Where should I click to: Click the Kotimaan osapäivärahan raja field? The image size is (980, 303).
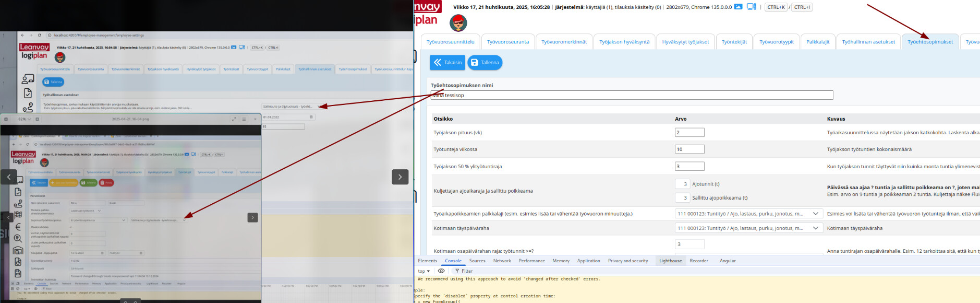tap(689, 244)
